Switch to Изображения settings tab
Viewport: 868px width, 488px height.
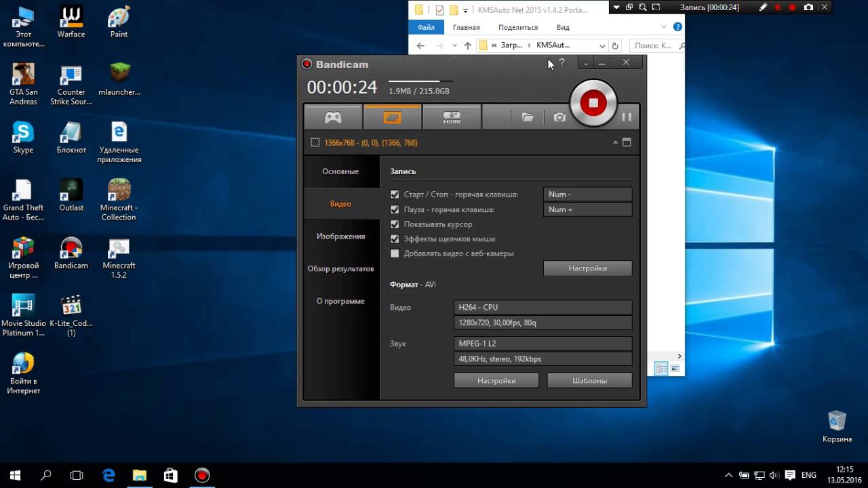click(x=340, y=237)
